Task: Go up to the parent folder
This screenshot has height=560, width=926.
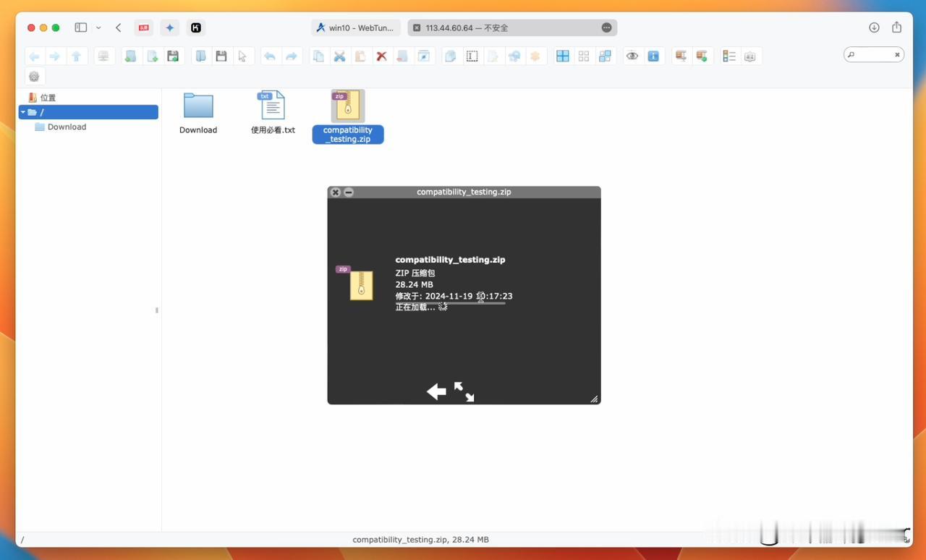Action: point(76,56)
